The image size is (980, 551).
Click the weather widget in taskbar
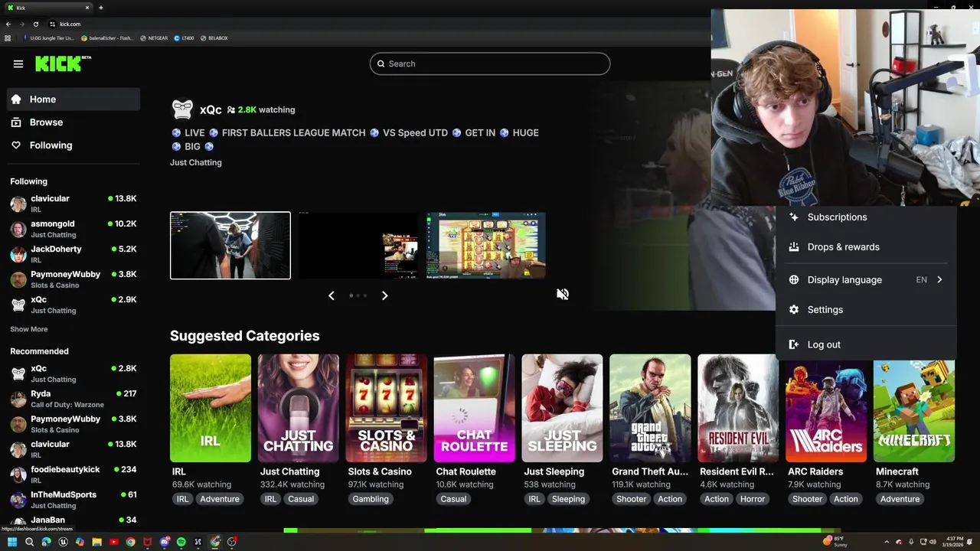point(835,541)
